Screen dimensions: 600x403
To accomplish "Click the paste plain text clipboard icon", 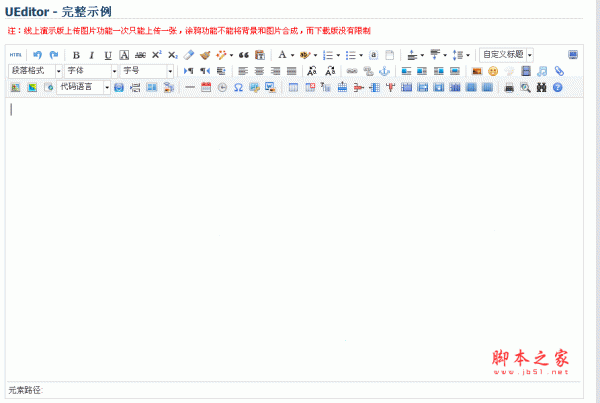I will pos(260,55).
